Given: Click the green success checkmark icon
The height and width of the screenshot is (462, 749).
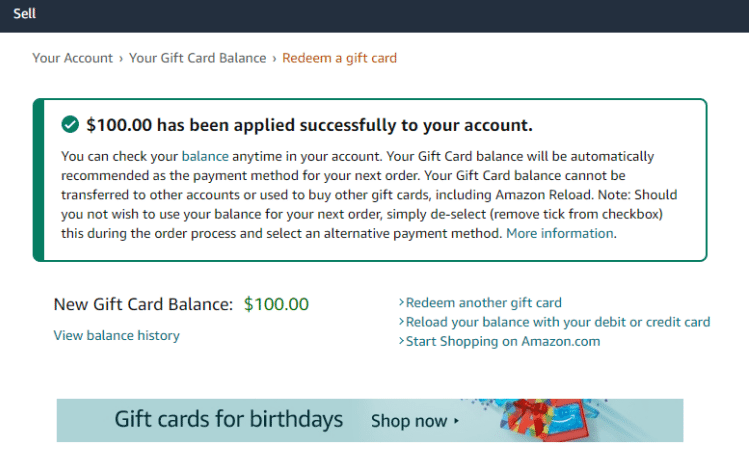Looking at the screenshot, I should click(x=70, y=125).
